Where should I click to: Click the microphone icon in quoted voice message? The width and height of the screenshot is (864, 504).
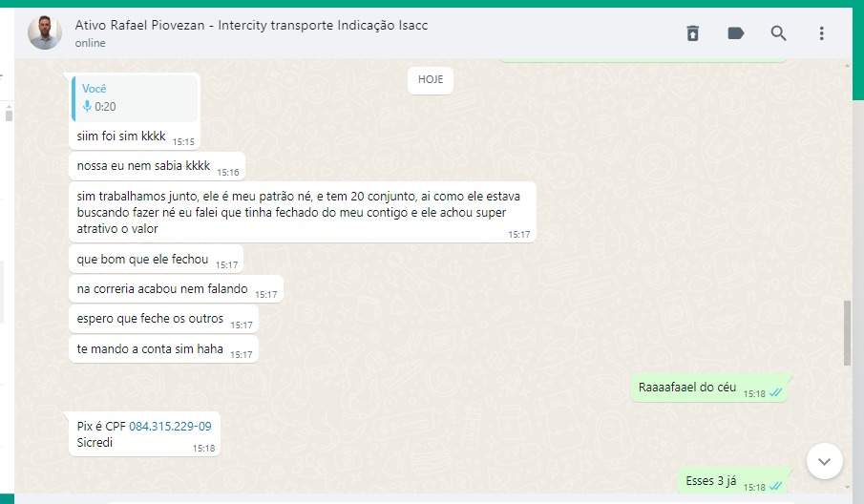point(87,107)
